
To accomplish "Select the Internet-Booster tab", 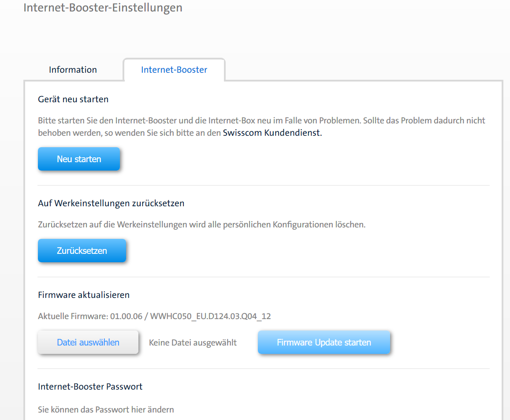I will 174,69.
